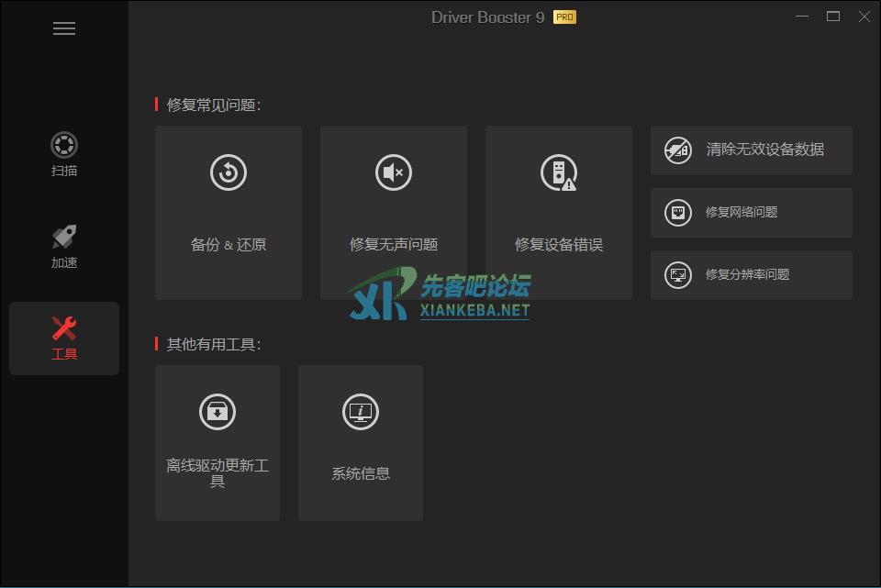The width and height of the screenshot is (881, 588).
Task: Click the clean invalid device data icon
Action: (678, 150)
